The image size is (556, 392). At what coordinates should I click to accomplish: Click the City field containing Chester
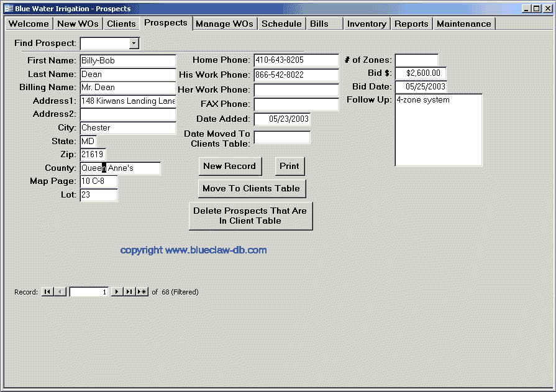click(128, 128)
